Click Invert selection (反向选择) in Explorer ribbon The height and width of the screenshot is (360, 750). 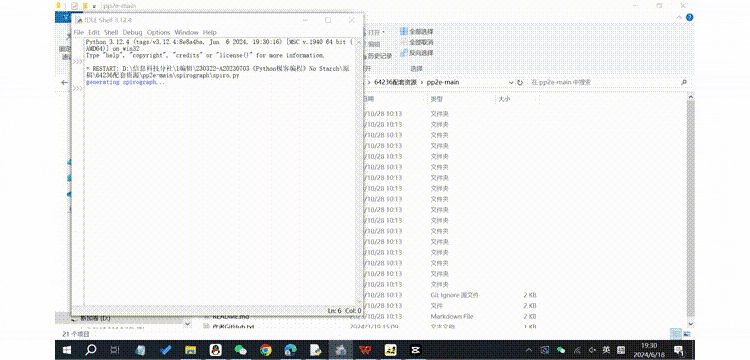point(417,53)
